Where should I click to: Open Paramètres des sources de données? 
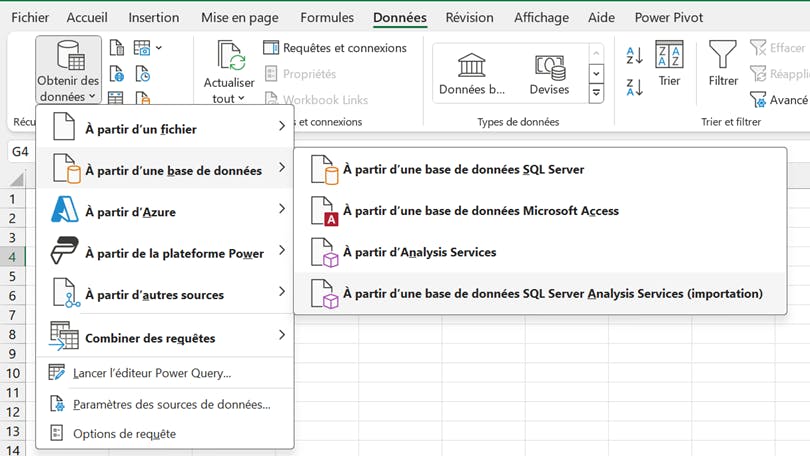[165, 404]
